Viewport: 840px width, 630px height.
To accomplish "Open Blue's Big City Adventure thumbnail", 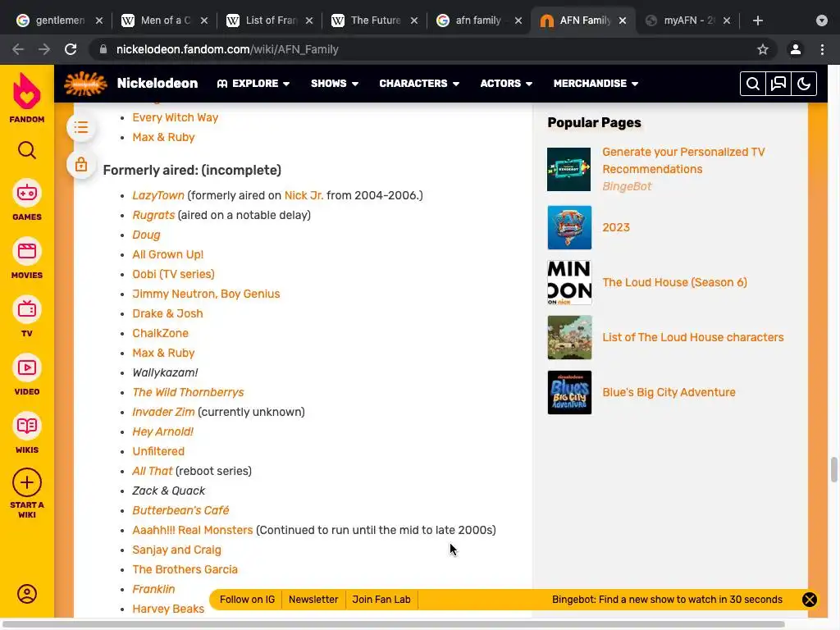I will (x=569, y=392).
